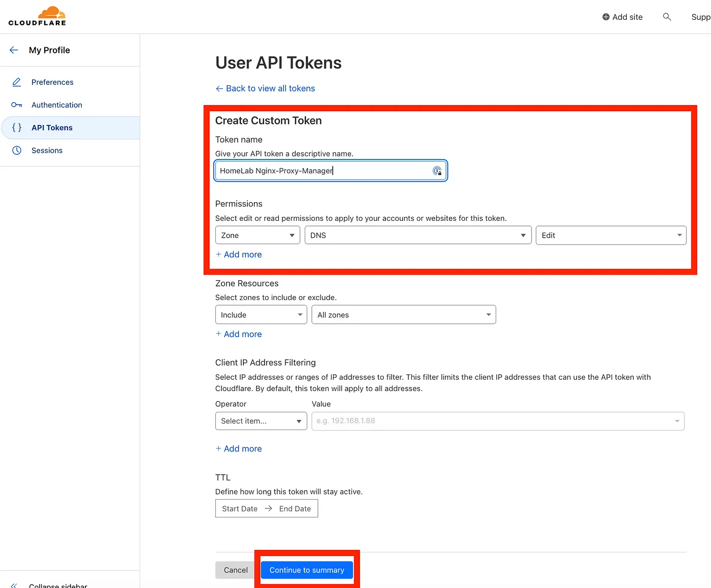
Task: Click the Sessions clock icon
Action: 17,150
